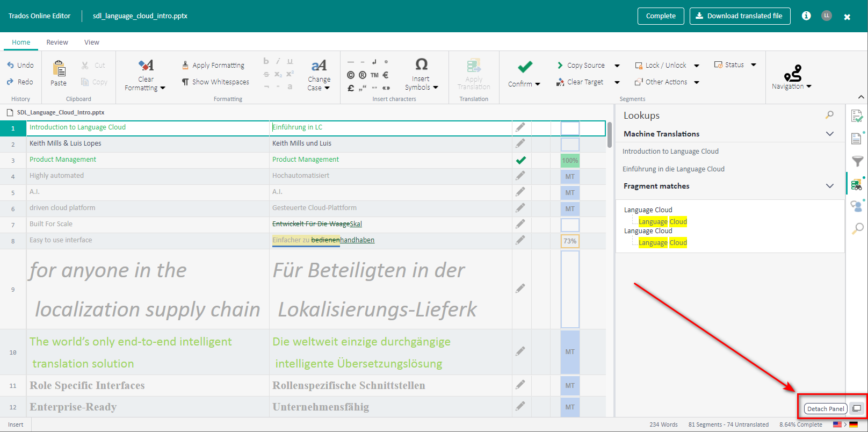Insert an em dash character

(351, 62)
